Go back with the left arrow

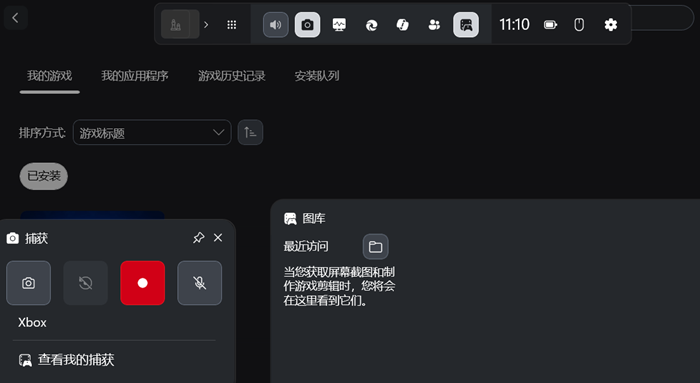(x=16, y=18)
